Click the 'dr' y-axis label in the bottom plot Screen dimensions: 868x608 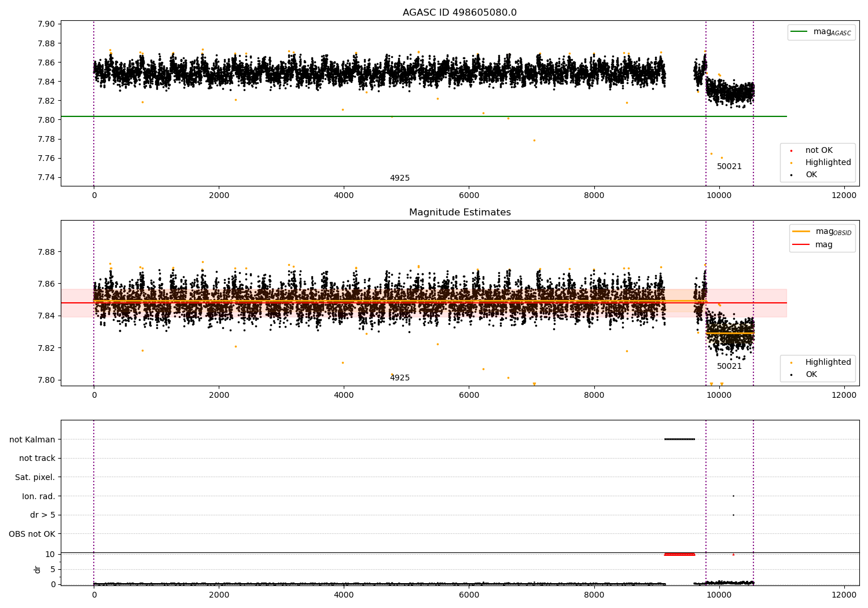[x=38, y=569]
